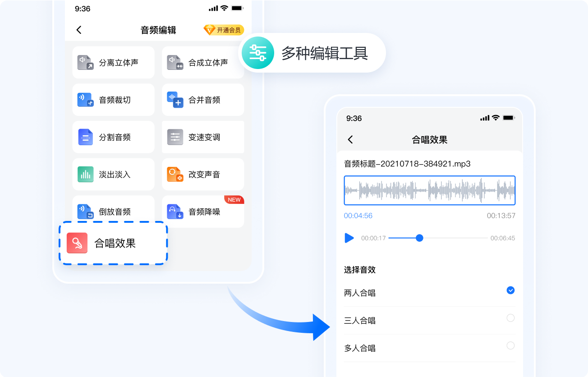Click the 合唱效果 page title

[x=430, y=140]
